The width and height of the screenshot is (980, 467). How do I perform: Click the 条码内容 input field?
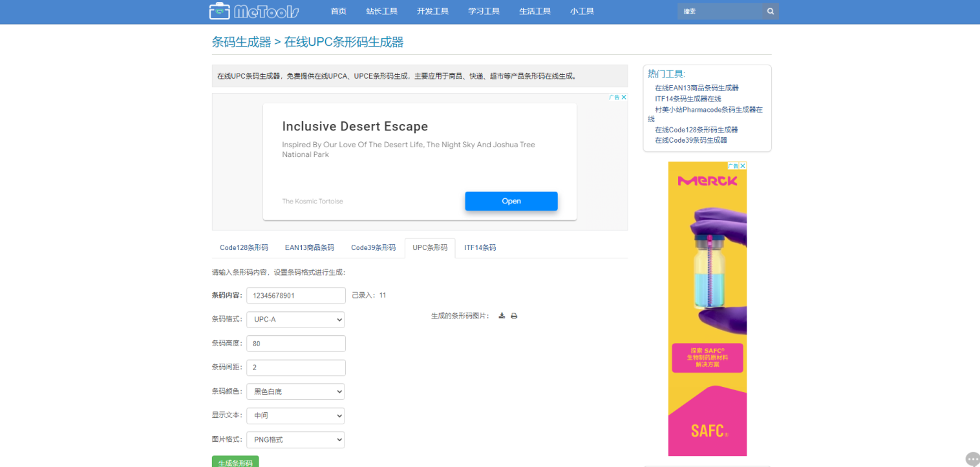click(x=295, y=295)
